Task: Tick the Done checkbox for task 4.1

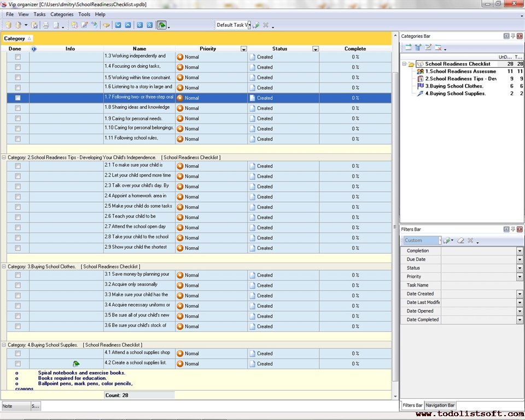Action: pyautogui.click(x=17, y=353)
